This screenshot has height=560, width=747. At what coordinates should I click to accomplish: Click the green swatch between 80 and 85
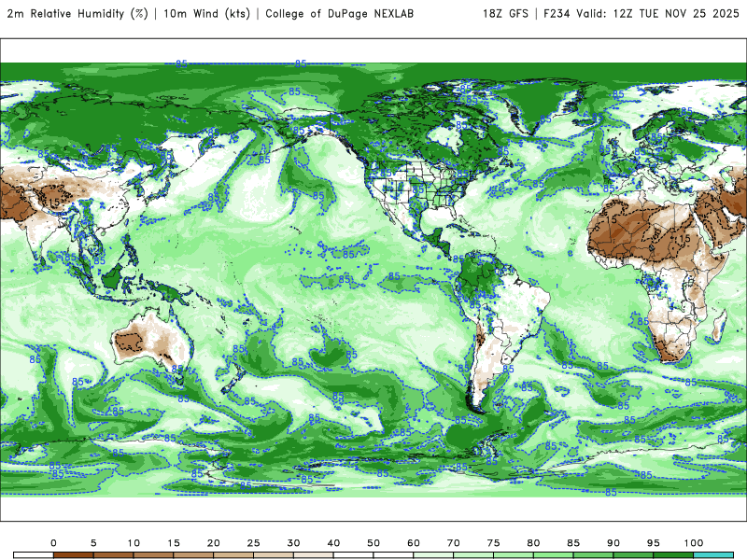click(554, 555)
